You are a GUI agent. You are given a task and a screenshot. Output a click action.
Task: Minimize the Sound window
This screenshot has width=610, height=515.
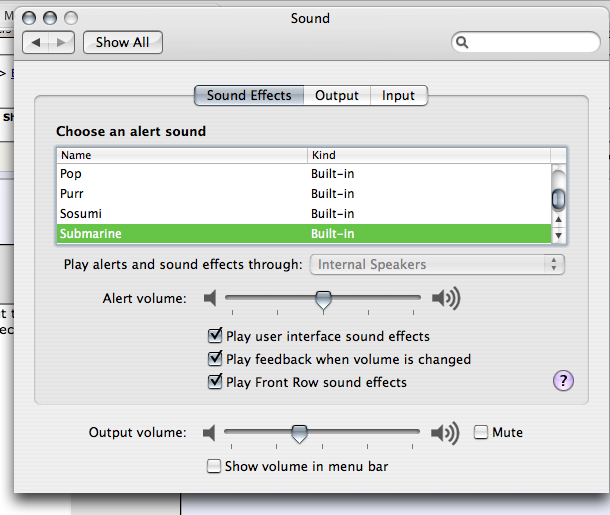(x=50, y=18)
